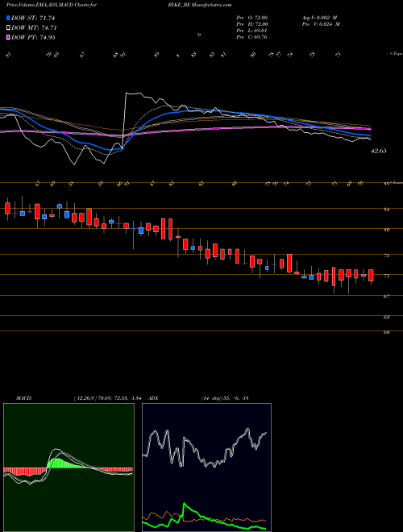
Task: Click the 67 price axis label
Action: 386,297
